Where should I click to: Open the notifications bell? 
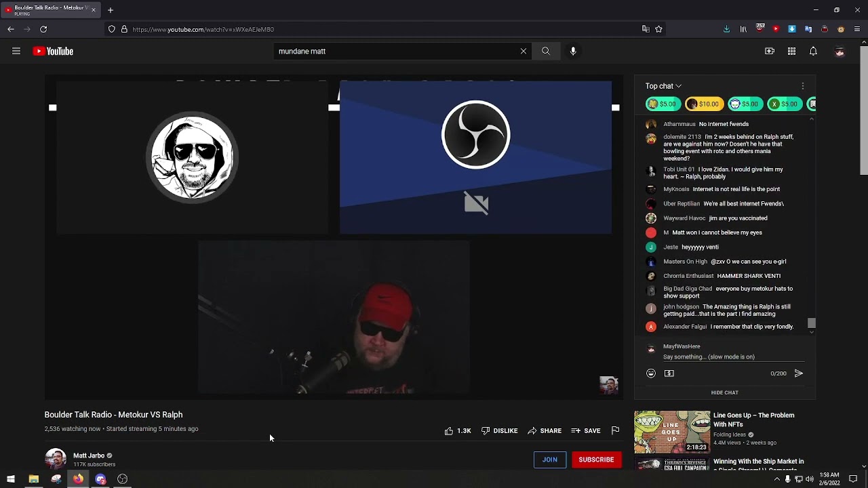(x=813, y=51)
